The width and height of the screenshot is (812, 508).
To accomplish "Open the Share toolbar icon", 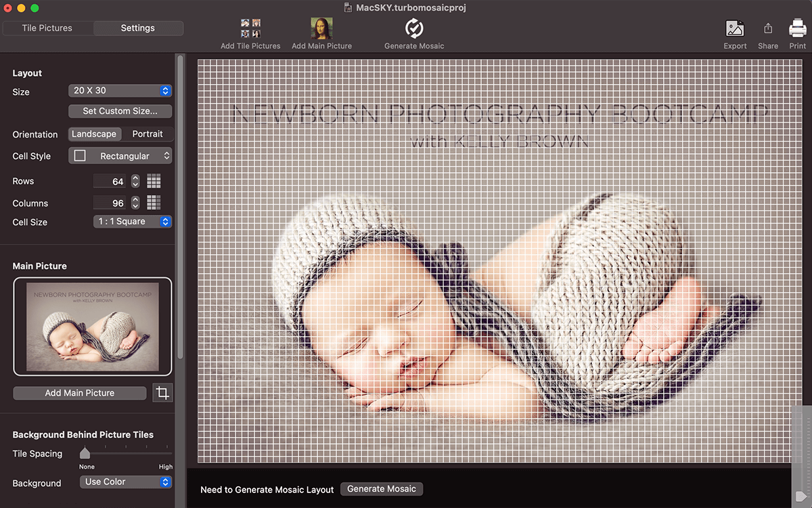I will 768,28.
